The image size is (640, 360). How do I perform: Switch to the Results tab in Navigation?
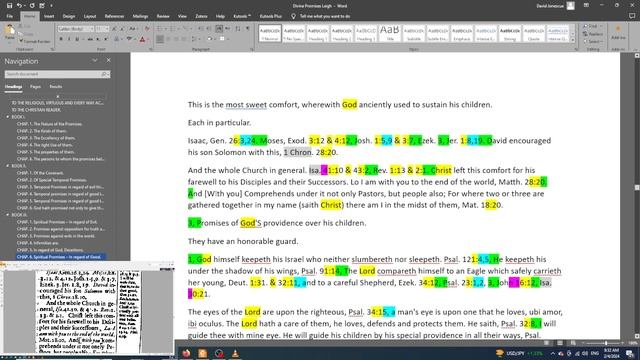click(56, 87)
